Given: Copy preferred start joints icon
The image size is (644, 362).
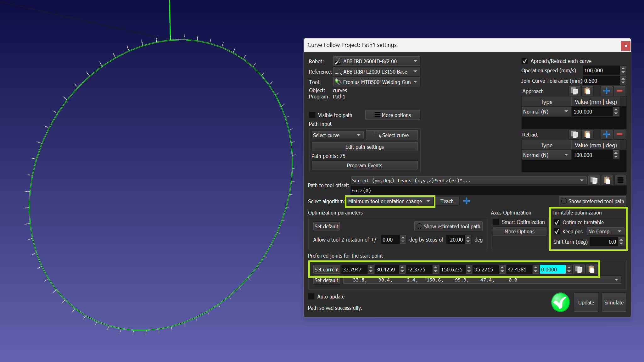Looking at the screenshot, I should click(x=579, y=270).
